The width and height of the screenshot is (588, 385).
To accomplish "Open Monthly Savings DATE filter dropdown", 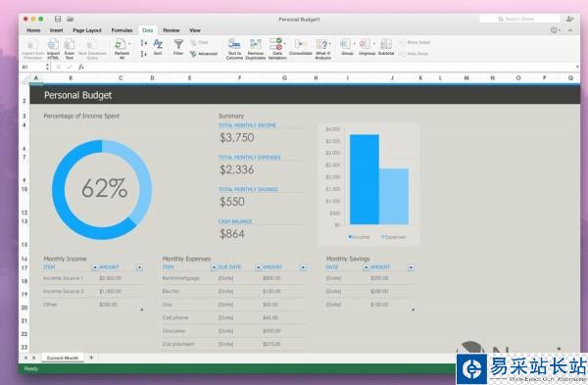I will 366,267.
